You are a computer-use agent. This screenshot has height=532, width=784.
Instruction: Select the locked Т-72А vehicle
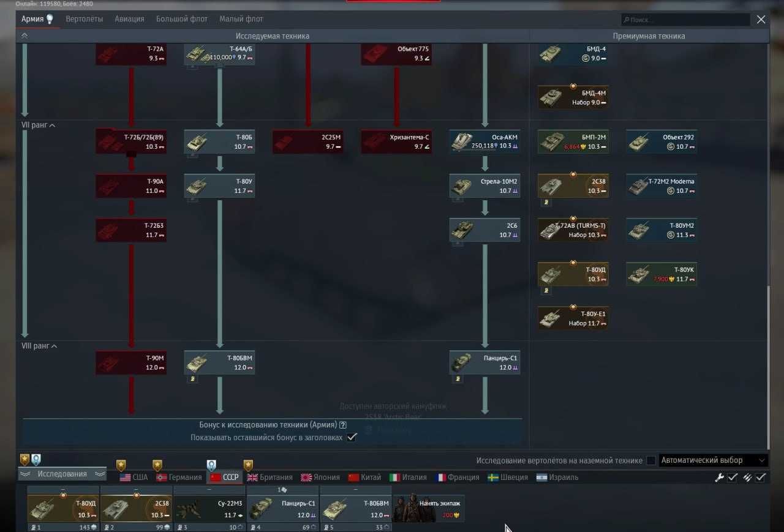click(x=131, y=53)
